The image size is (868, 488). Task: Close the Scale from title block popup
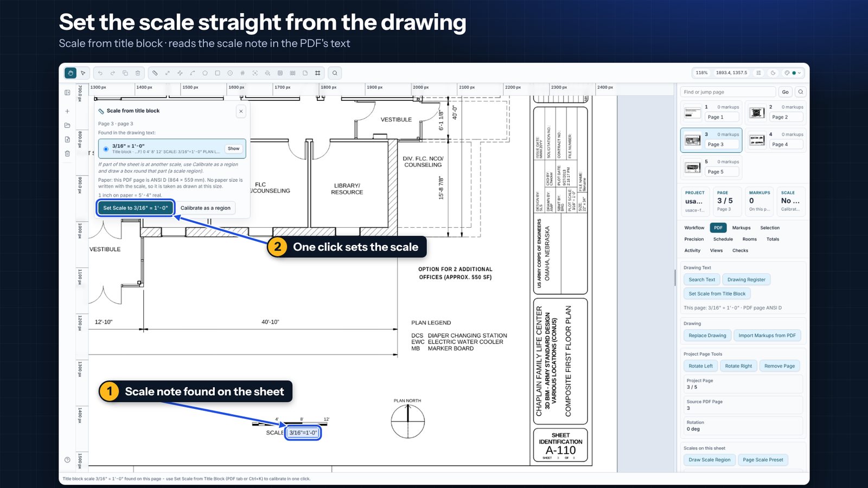[241, 111]
